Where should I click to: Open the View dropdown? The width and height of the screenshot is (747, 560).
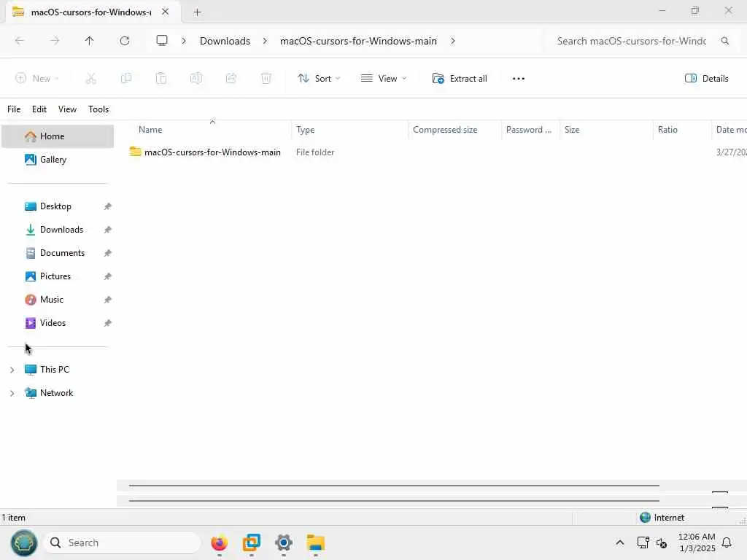[384, 79]
